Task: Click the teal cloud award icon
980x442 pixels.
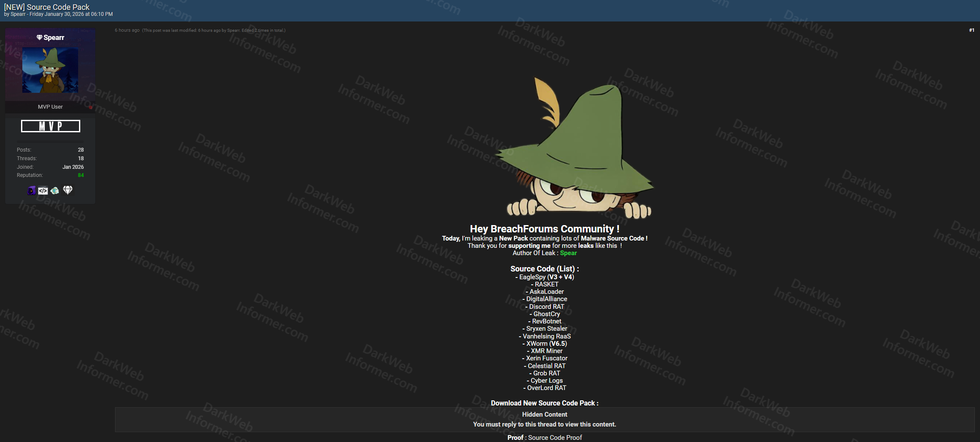Action: (x=55, y=191)
